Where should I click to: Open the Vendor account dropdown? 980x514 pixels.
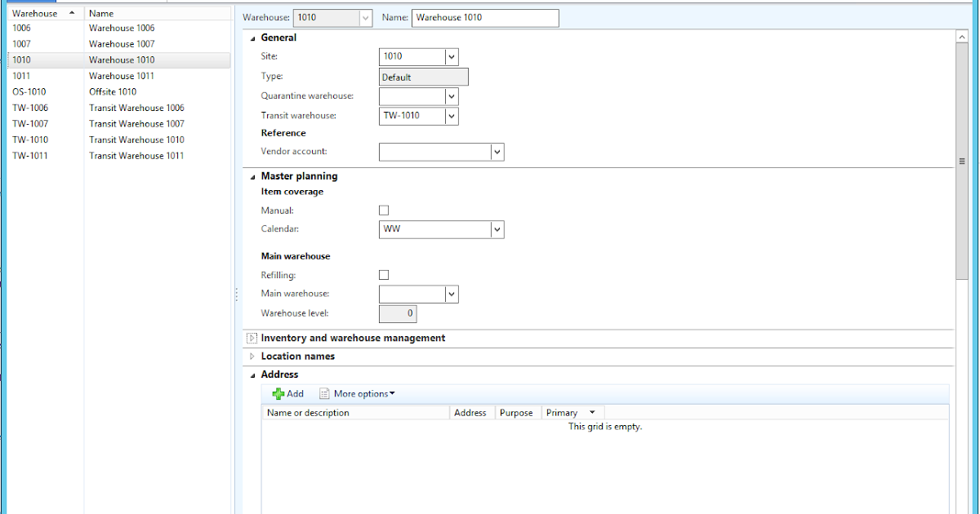tap(496, 152)
